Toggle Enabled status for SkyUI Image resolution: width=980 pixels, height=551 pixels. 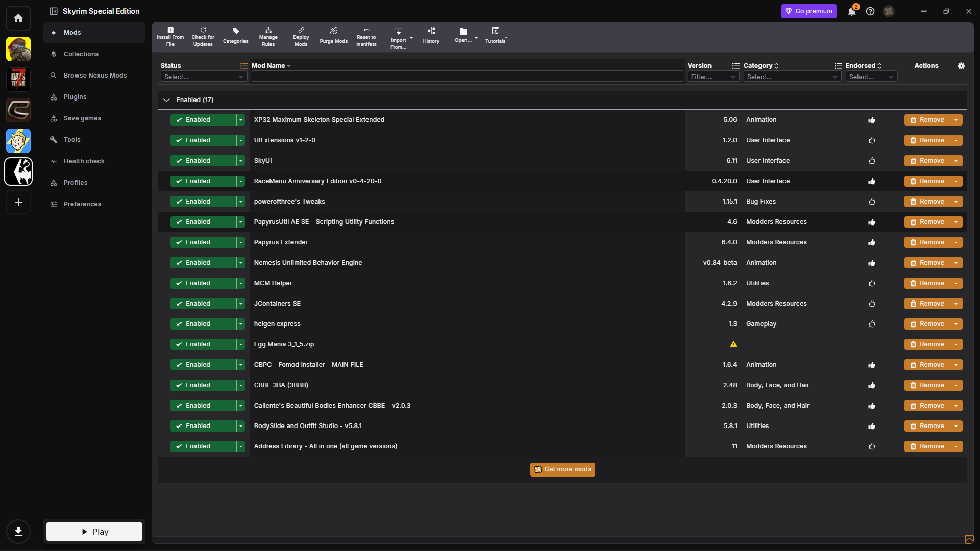point(203,161)
